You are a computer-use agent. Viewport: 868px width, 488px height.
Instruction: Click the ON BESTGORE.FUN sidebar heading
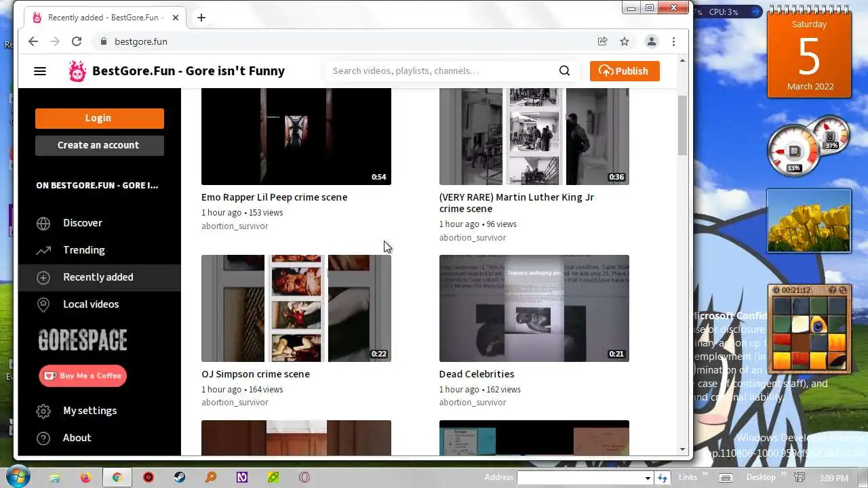97,185
